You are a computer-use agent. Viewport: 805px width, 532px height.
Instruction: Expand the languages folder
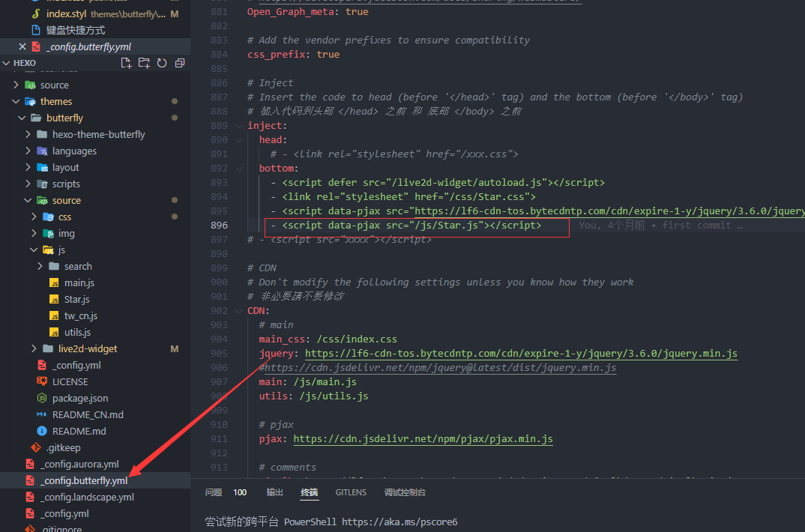[28, 151]
